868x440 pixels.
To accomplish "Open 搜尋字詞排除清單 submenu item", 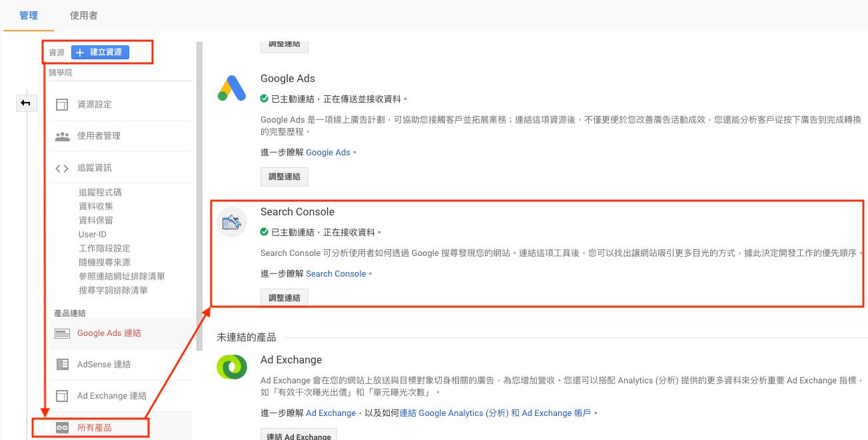I will point(113,290).
